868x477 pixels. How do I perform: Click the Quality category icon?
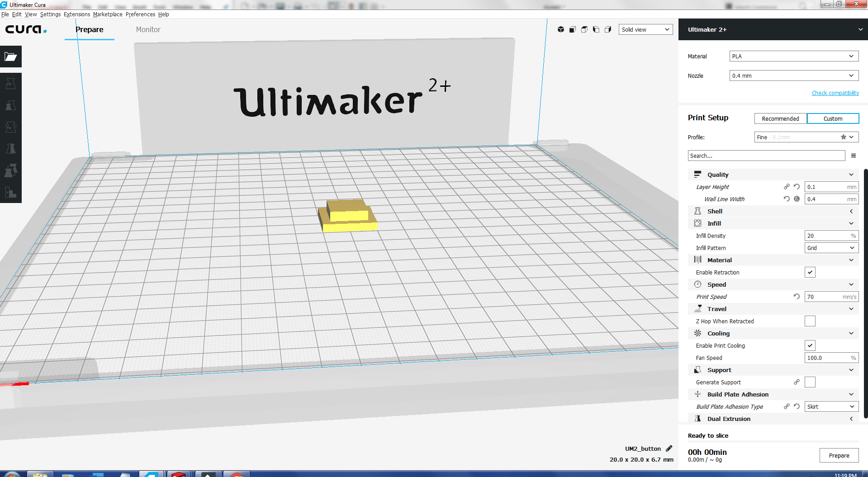[x=697, y=175]
